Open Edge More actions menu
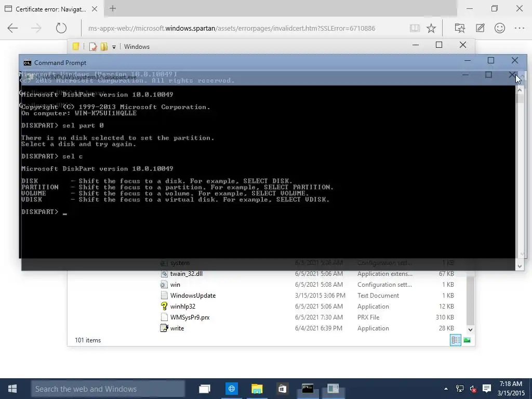Image resolution: width=532 pixels, height=399 pixels. [x=520, y=28]
